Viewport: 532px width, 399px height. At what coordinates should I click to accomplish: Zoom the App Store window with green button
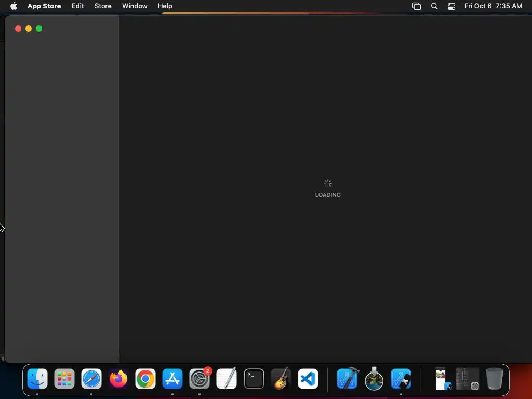39,29
